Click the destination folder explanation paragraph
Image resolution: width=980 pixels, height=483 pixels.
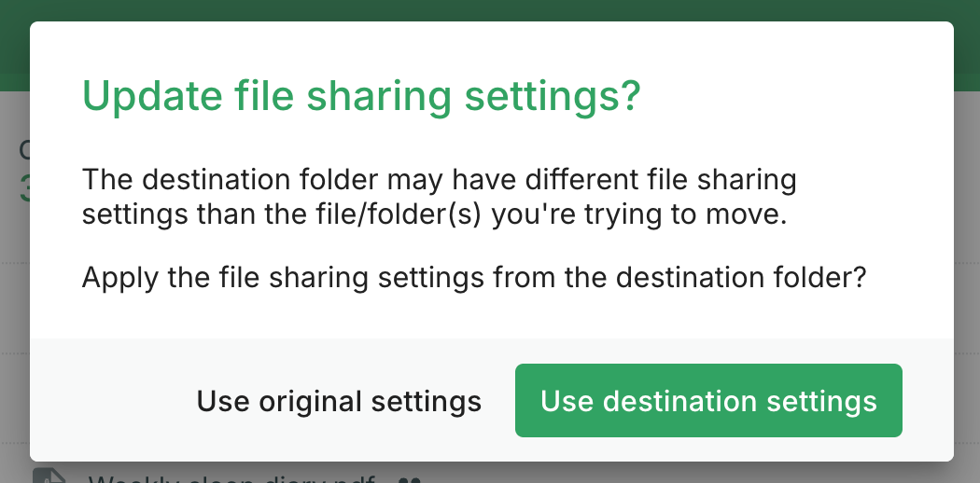(439, 197)
